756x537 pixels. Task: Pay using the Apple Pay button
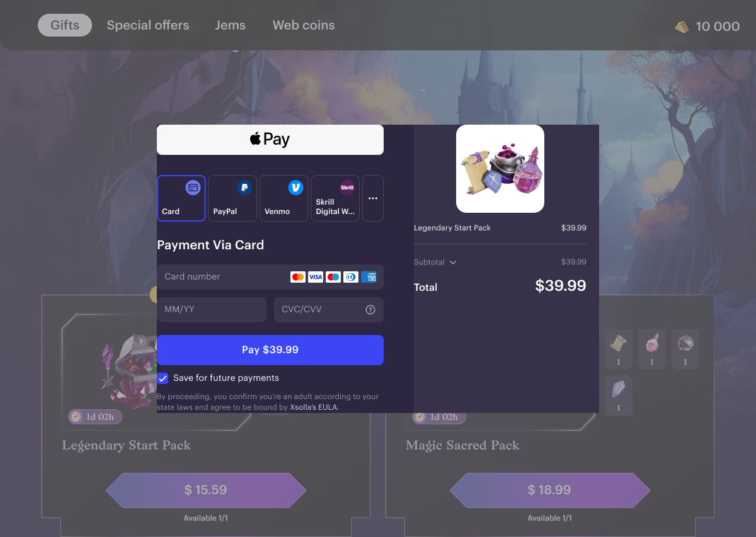(270, 140)
